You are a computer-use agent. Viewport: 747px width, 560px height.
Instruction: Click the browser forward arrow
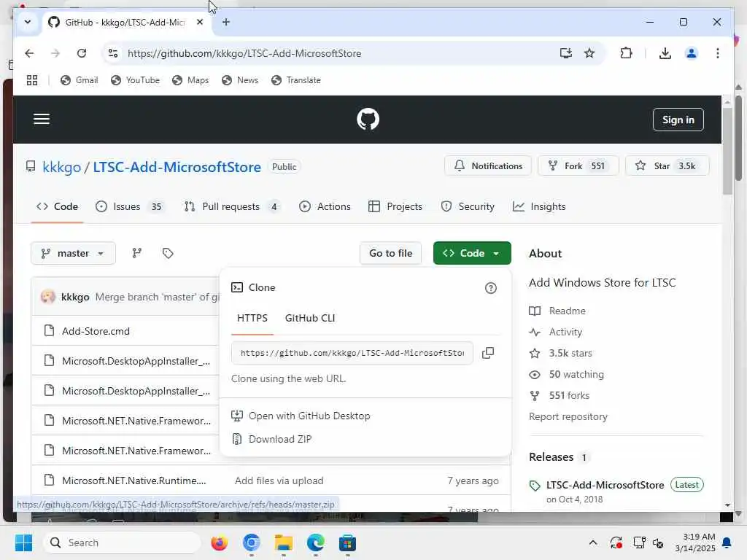click(x=55, y=53)
